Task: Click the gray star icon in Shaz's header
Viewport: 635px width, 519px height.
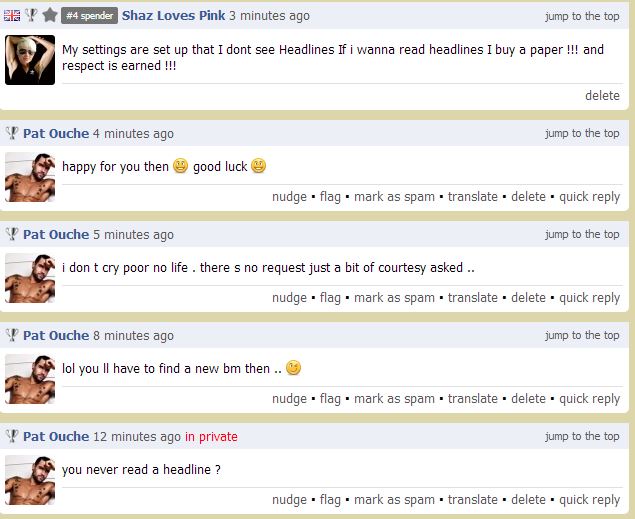Action: pos(50,15)
